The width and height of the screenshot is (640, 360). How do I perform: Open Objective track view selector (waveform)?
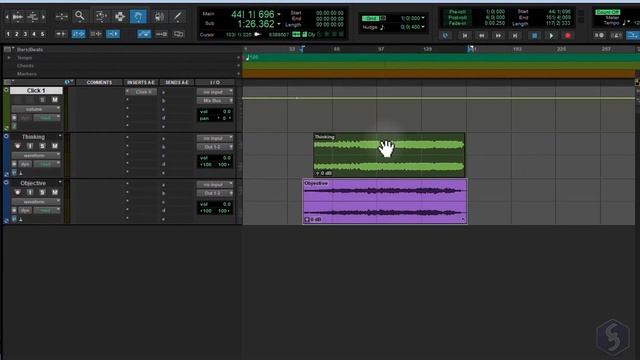[x=36, y=202]
